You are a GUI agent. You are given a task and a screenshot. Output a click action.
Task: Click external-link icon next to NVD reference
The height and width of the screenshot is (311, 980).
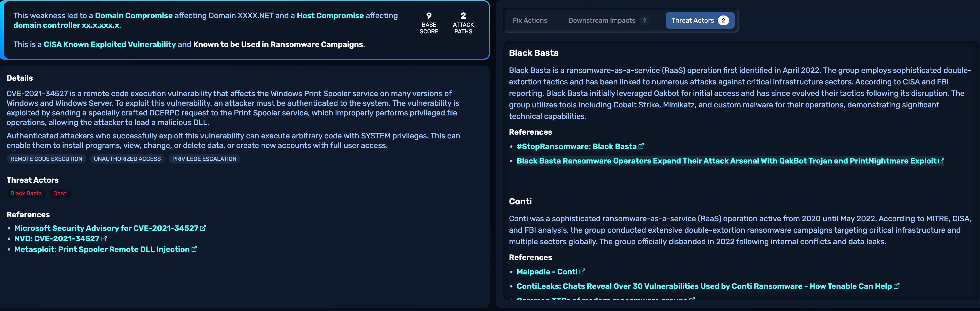click(x=104, y=239)
